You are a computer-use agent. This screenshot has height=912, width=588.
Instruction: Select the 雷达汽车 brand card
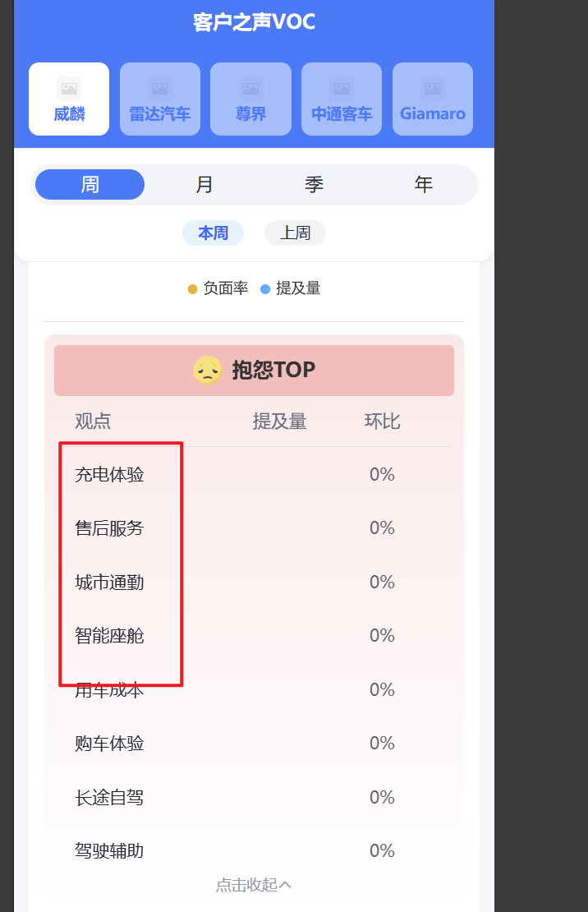coord(160,99)
